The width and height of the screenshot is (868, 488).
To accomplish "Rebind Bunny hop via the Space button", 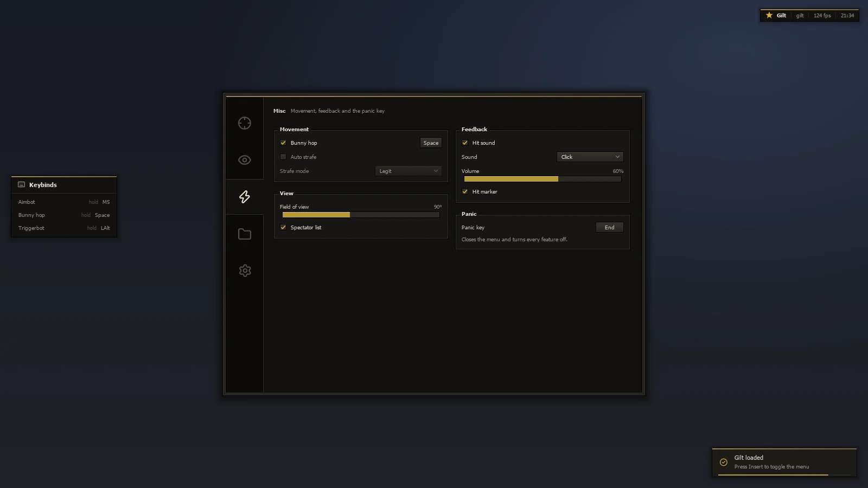I will (x=431, y=143).
